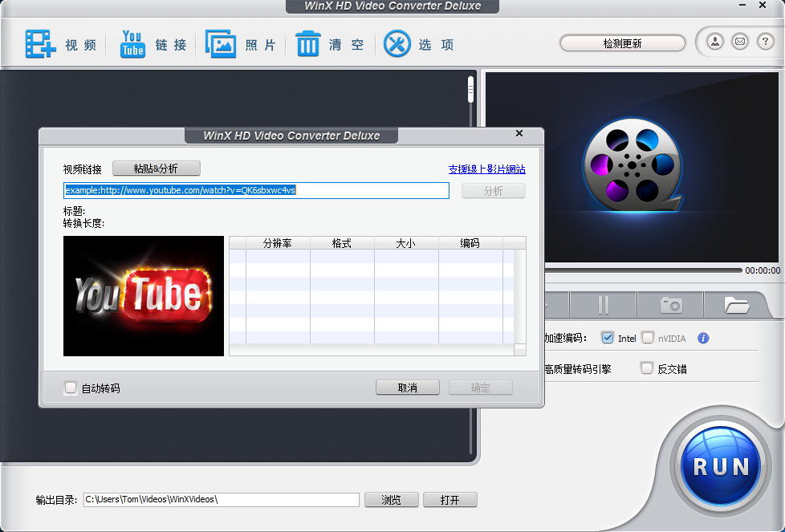The image size is (785, 532).
Task: Click the 分析 button
Action: pyautogui.click(x=493, y=191)
